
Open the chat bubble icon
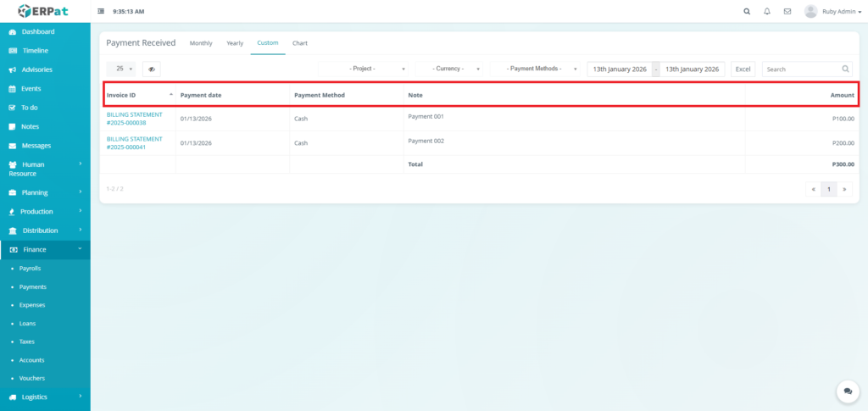pyautogui.click(x=848, y=391)
